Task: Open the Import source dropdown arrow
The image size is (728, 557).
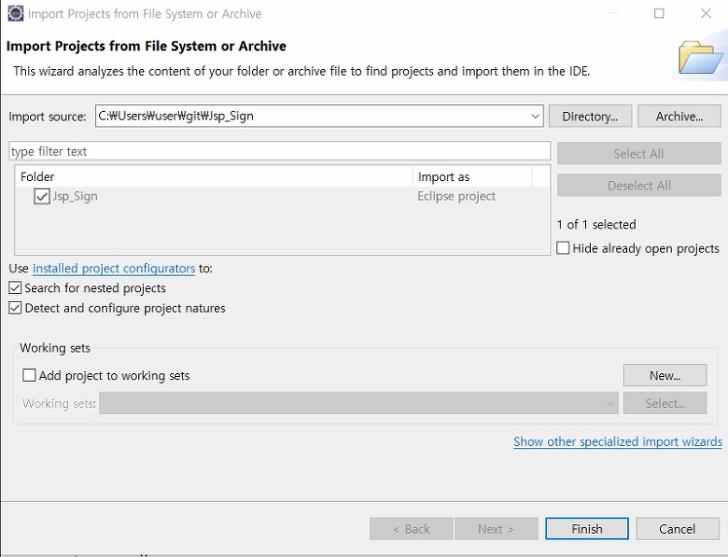Action: (x=535, y=116)
